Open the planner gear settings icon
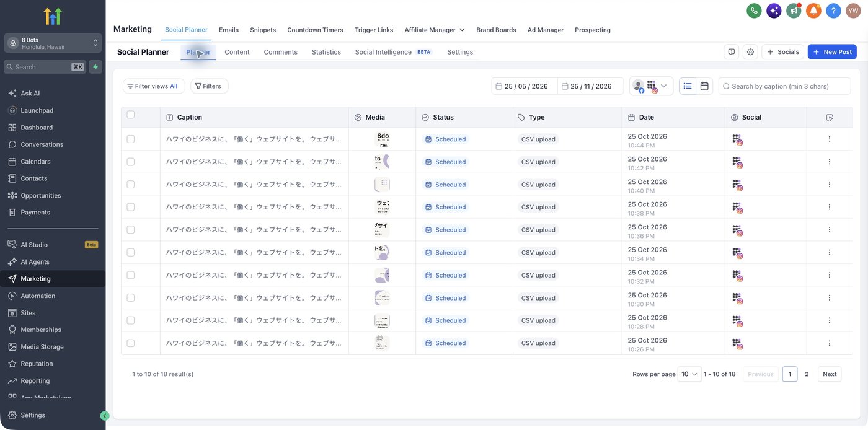Screen dimensions: 868x430 [x=750, y=52]
